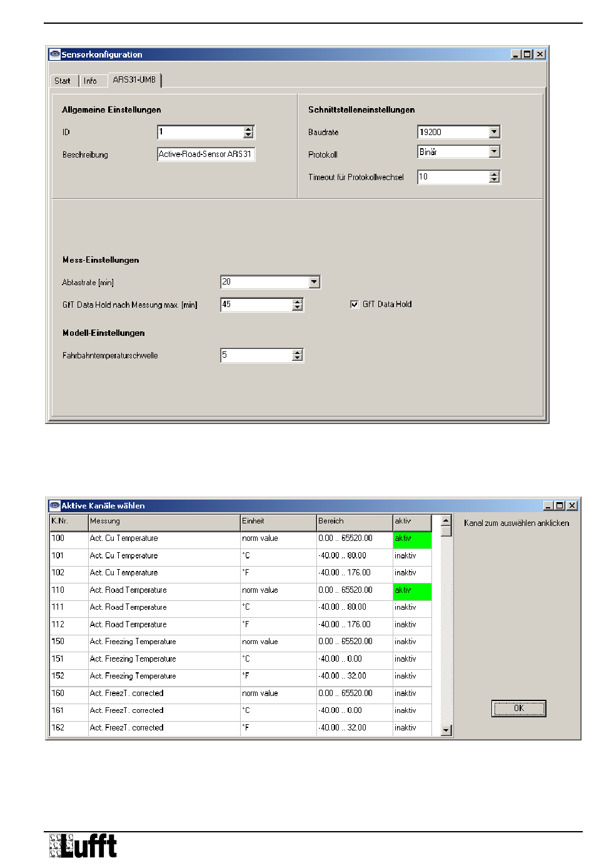Toggle channel 100 aktiv status cell
The width and height of the screenshot is (594, 868).
point(412,538)
